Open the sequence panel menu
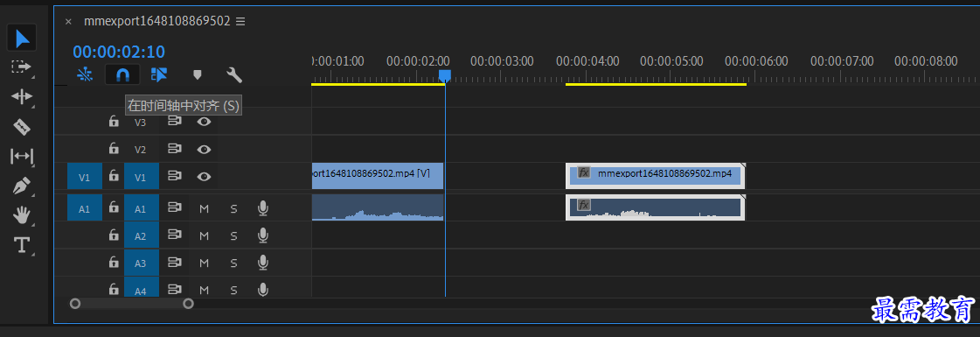This screenshot has height=337, width=980. (x=240, y=21)
